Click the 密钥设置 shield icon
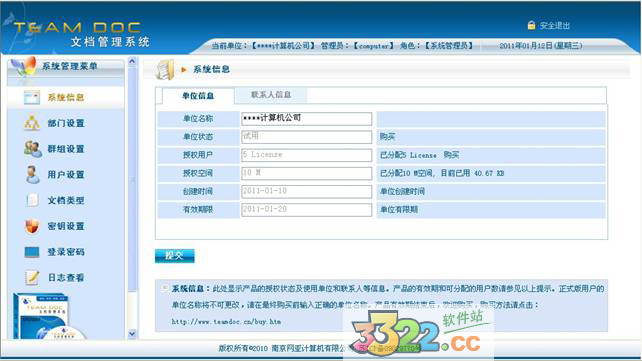Image resolution: width=642 pixels, height=361 pixels. (32, 226)
